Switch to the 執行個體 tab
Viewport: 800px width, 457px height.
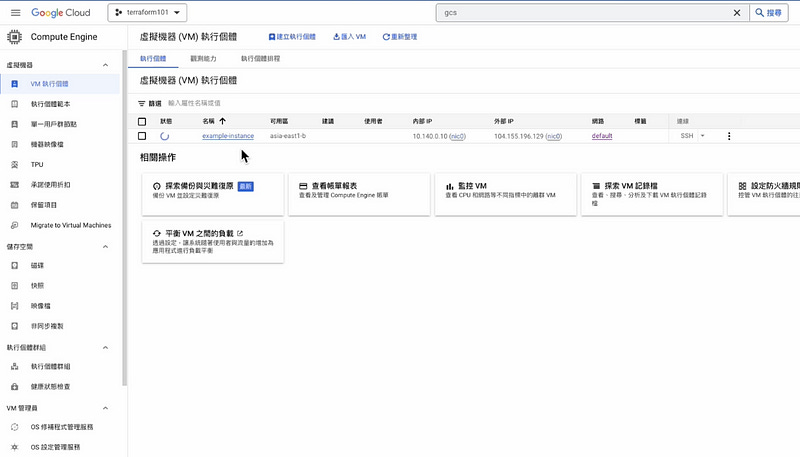coord(153,59)
